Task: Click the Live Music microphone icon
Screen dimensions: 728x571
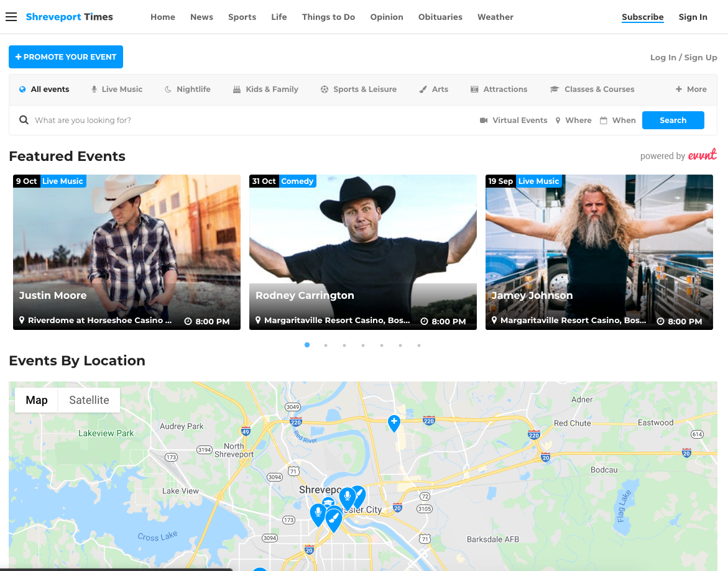Action: (94, 89)
